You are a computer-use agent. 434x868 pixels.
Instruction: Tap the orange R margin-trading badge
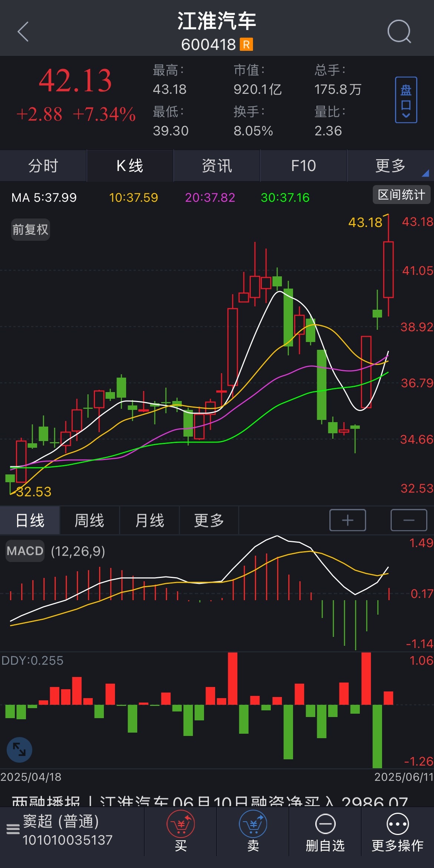click(246, 45)
